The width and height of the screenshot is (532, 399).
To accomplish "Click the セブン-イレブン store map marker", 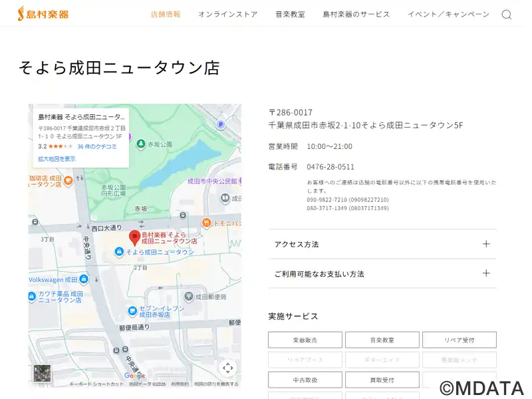I will 133,311.
